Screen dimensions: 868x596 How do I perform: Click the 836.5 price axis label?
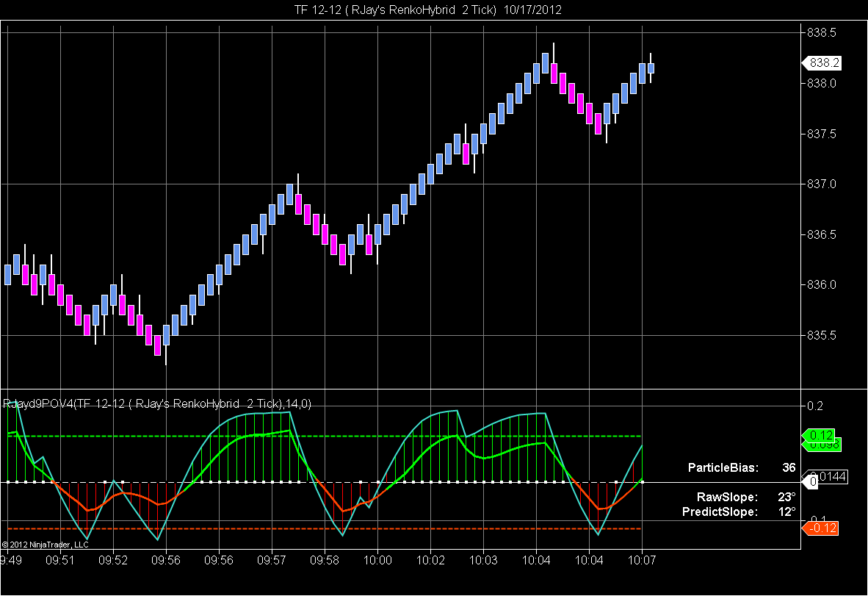pyautogui.click(x=822, y=235)
